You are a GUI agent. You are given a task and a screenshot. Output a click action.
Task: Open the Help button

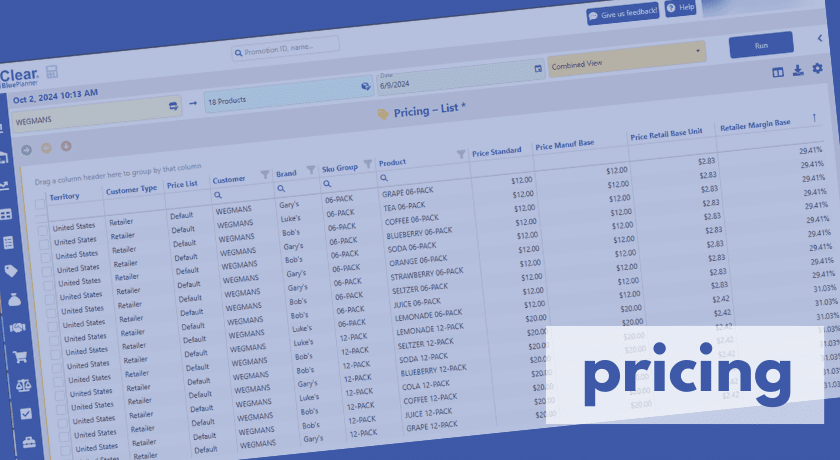[x=680, y=7]
